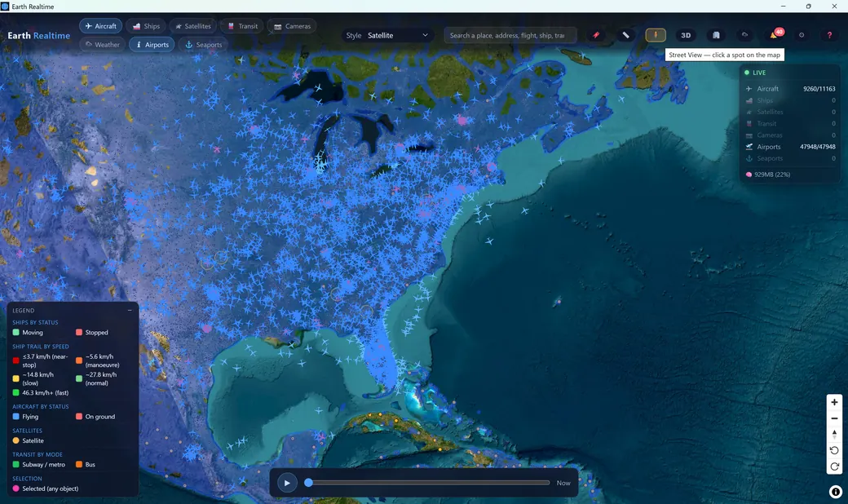Open the settings gear icon
848x504 pixels.
[x=802, y=35]
